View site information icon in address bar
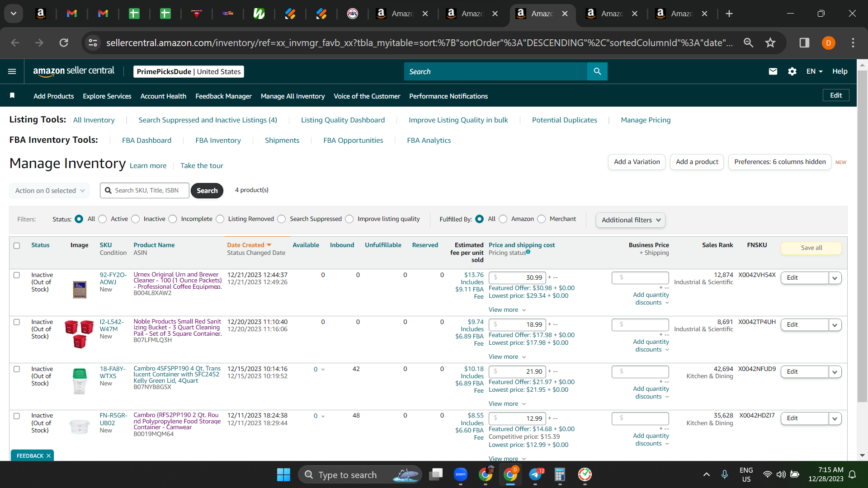Screen dimensions: 868x488 [93, 43]
